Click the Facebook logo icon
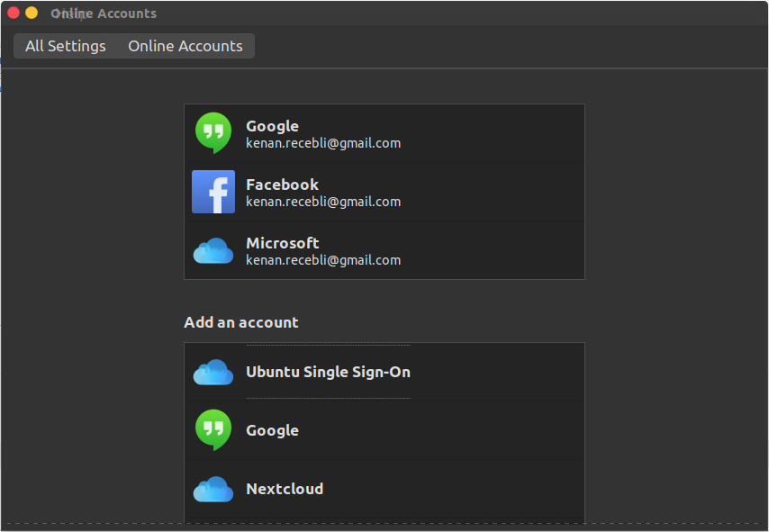The image size is (769, 532). [213, 192]
